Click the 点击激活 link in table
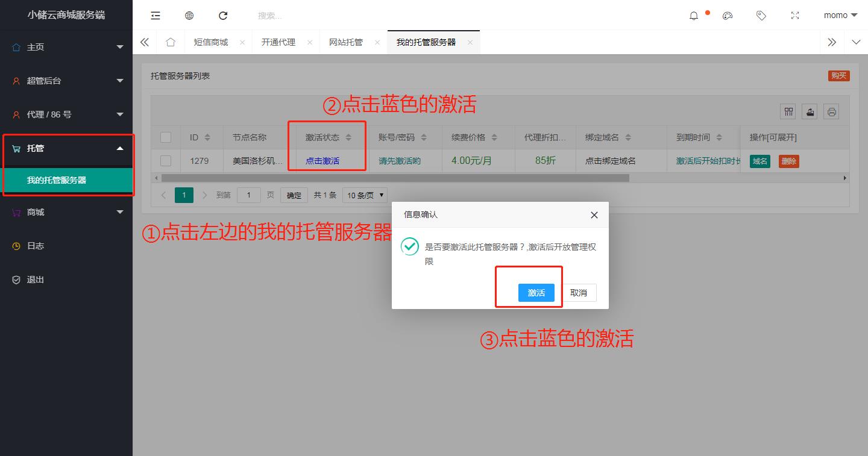The image size is (868, 456). click(322, 161)
